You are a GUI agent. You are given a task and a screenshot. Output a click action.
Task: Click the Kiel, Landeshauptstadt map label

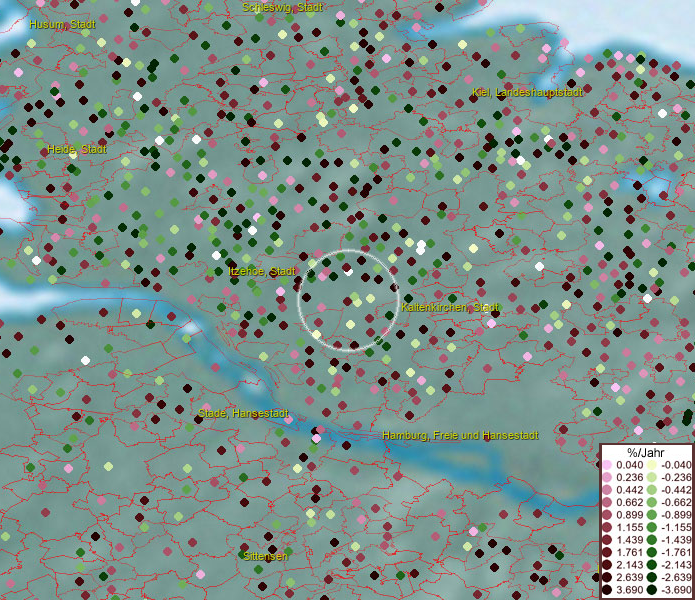(527, 92)
